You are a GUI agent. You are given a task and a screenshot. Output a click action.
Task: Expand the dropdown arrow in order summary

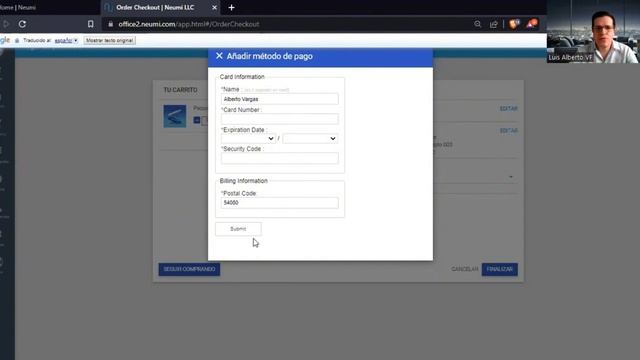coord(511,177)
